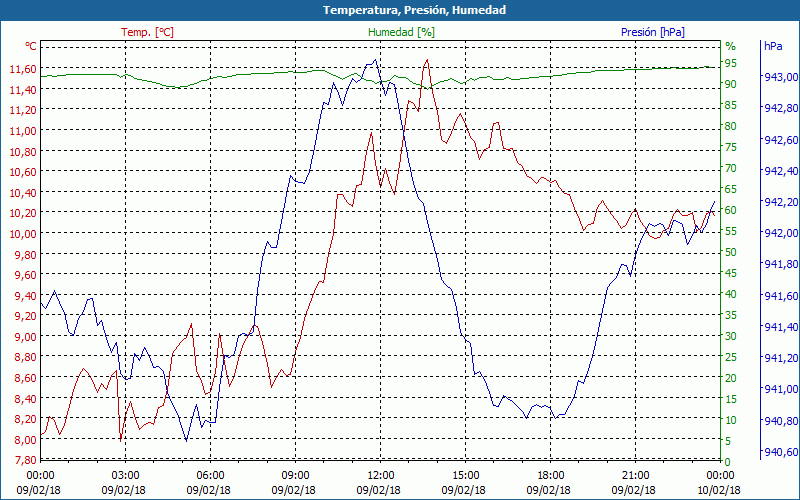Image resolution: width=800 pixels, height=500 pixels.
Task: Click temperature axis value 8,60
Action: 26,378
